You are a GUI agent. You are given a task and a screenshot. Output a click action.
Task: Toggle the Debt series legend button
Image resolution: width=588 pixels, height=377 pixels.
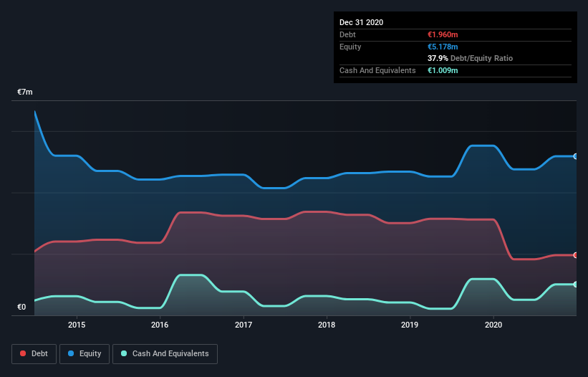[x=34, y=354]
